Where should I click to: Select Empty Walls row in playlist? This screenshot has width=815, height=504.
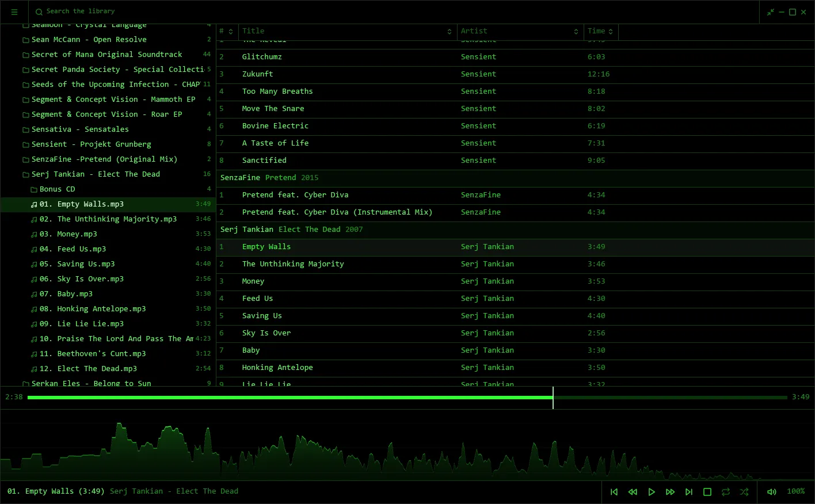tap(515, 247)
